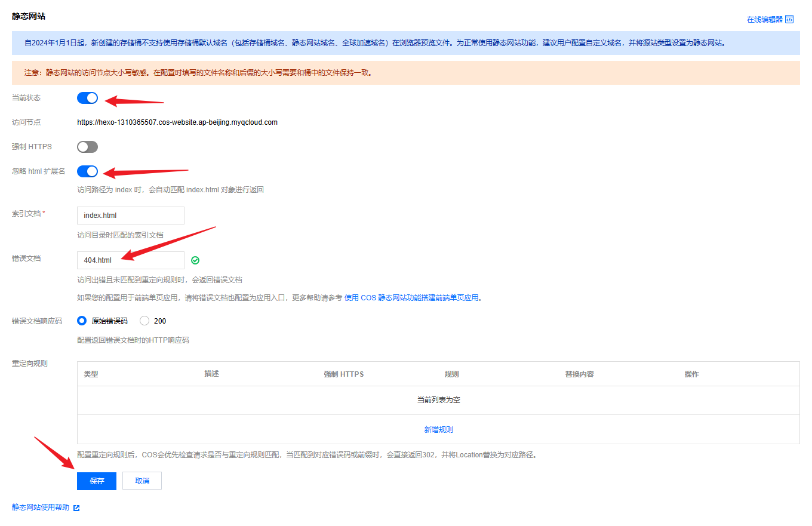
Task: Open 使用 COS 静态网站功能搭建前端单页应用 link
Action: pyautogui.click(x=413, y=297)
